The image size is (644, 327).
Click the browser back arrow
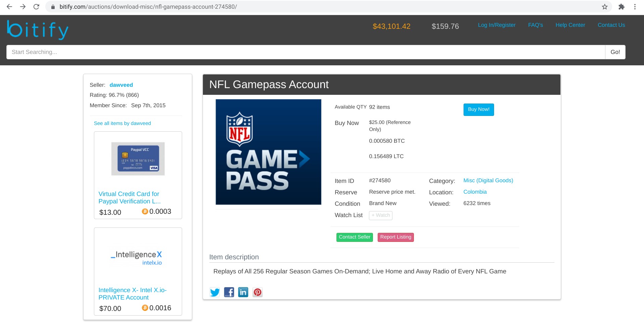tap(9, 7)
